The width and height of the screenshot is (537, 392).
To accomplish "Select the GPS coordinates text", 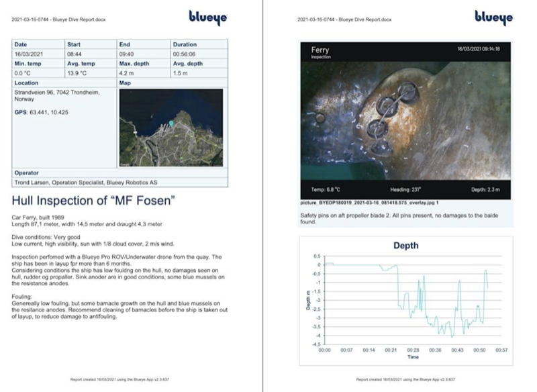I will (39, 113).
